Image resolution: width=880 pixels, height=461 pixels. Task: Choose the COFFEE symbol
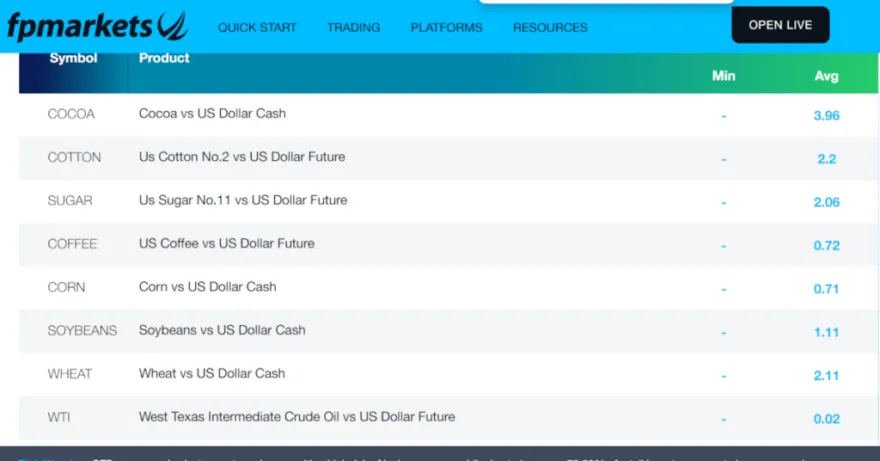pyautogui.click(x=72, y=244)
